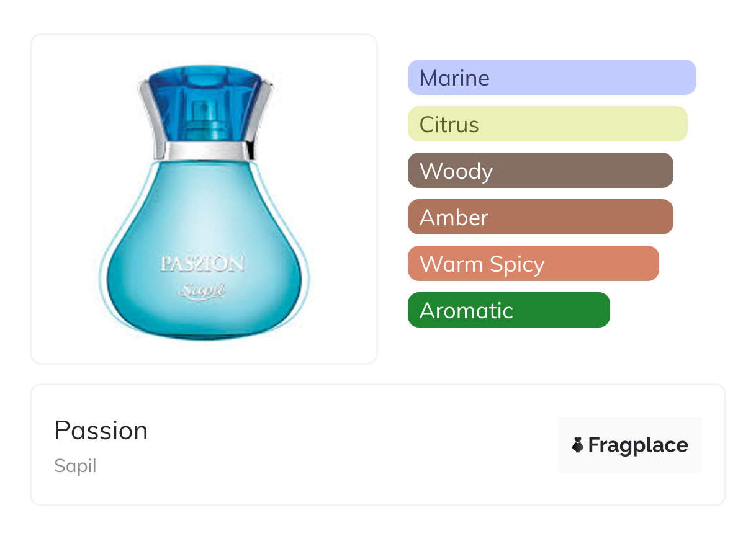Click the Fragplace perfume-bottle icon
The height and width of the screenshot is (536, 756).
coord(578,445)
